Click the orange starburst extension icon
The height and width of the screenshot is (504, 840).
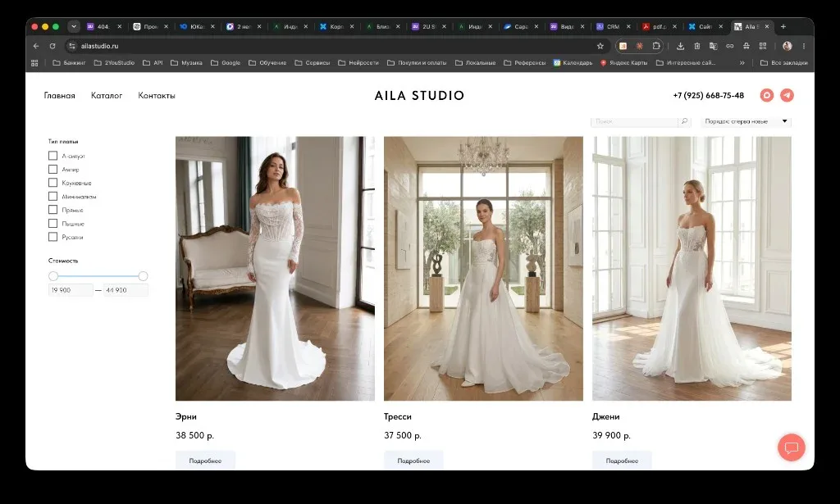coord(640,46)
